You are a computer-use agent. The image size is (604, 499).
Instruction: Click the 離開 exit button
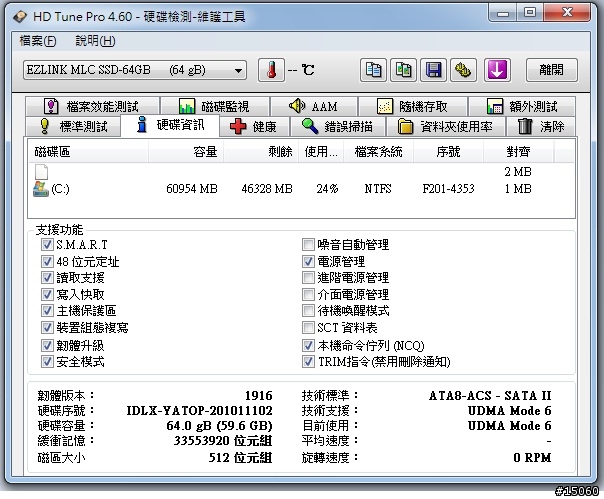(x=551, y=70)
